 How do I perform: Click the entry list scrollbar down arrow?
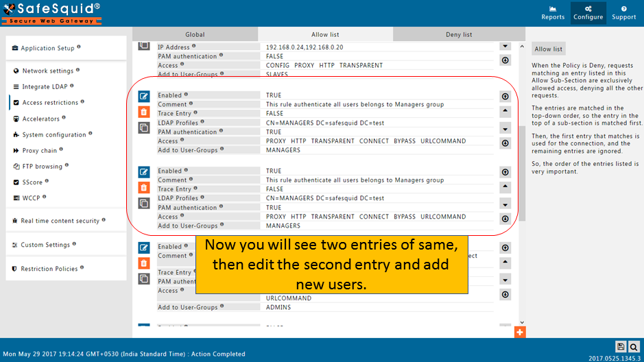point(522,323)
